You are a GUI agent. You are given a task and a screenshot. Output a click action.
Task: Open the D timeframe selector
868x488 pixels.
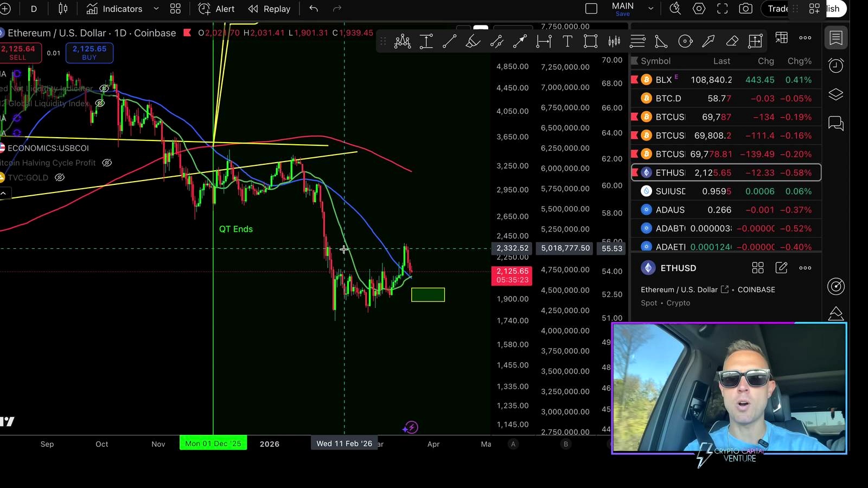pos(34,9)
